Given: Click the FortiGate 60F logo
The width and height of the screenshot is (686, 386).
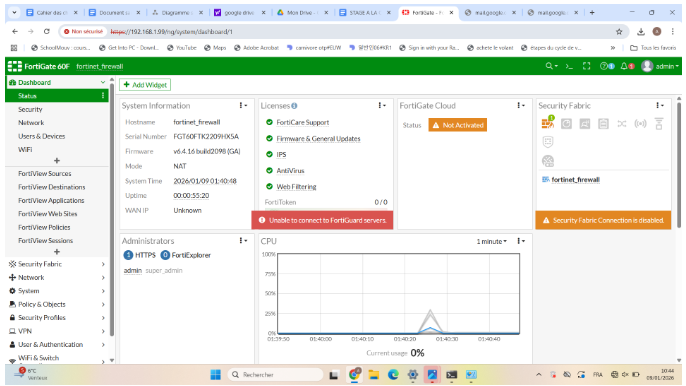Looking at the screenshot, I should 38,66.
